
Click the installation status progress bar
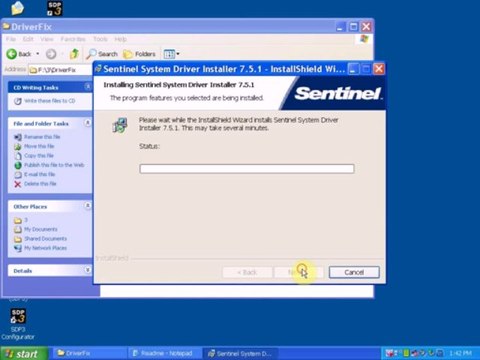click(x=247, y=168)
